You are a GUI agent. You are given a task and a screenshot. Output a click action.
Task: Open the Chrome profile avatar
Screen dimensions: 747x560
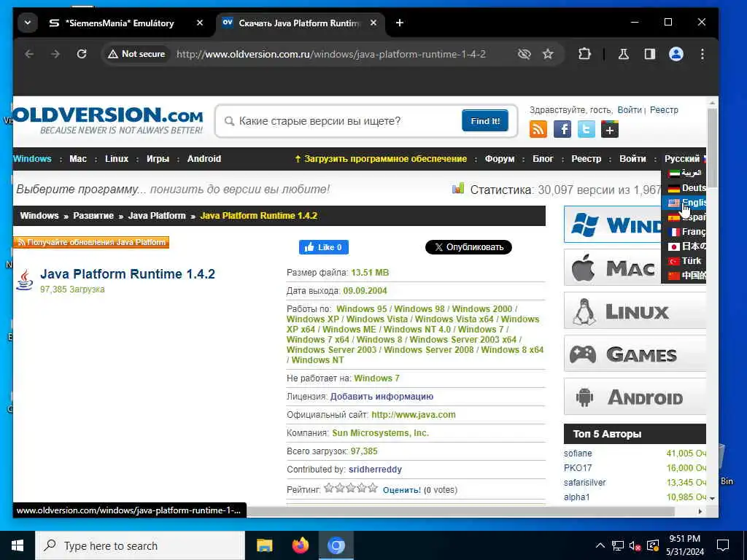(676, 54)
